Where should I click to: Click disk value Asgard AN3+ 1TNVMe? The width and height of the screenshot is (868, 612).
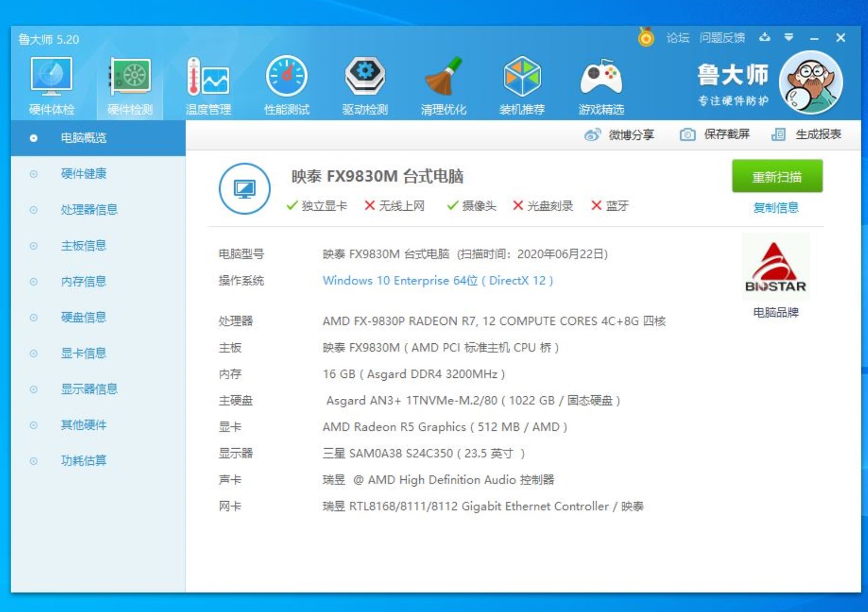coord(473,401)
